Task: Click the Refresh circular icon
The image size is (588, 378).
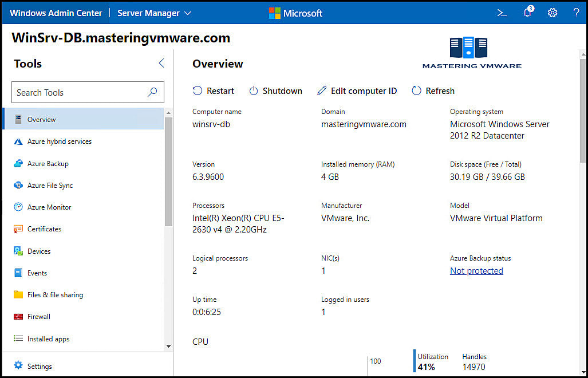Action: pos(416,90)
